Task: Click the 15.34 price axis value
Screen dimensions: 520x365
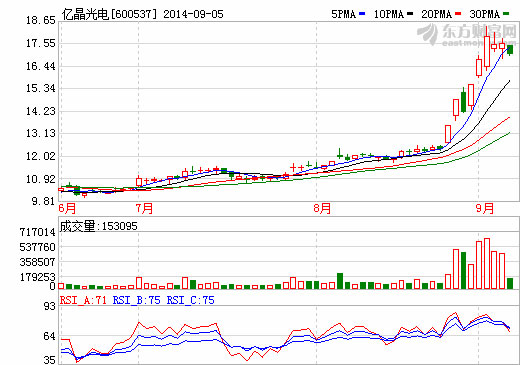Action: pos(41,89)
